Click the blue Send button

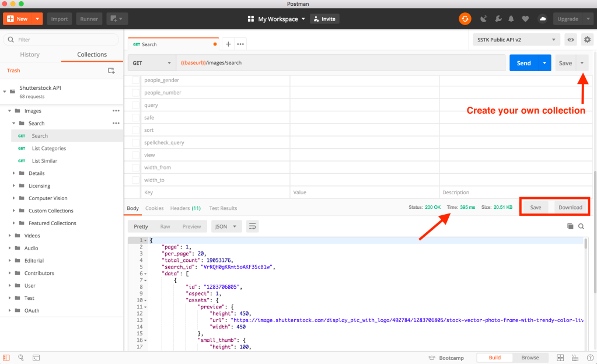(524, 63)
